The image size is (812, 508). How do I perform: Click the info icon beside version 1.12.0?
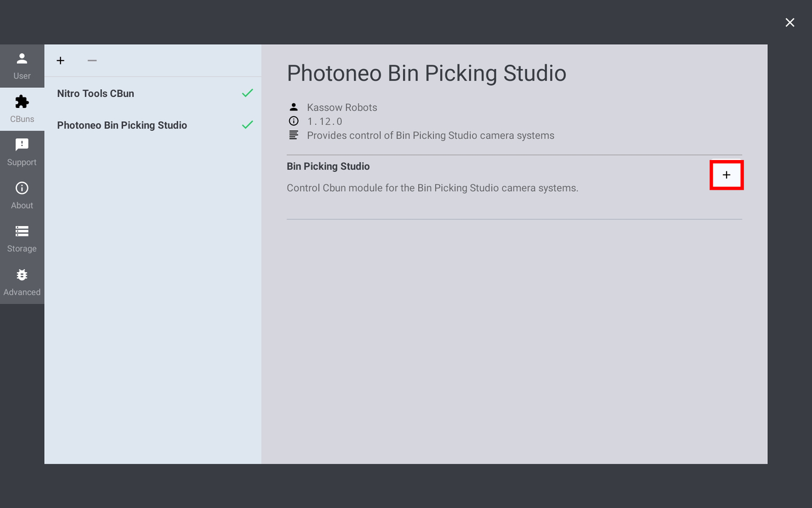point(293,121)
